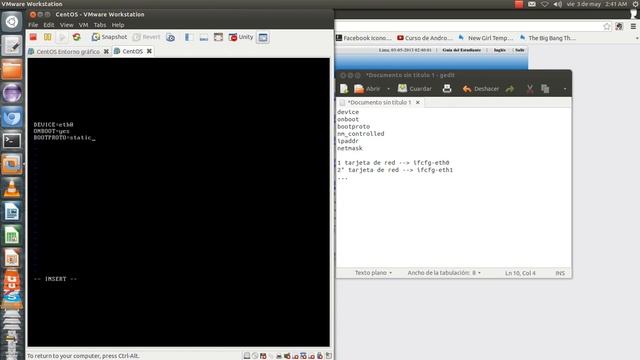The width and height of the screenshot is (640, 360).
Task: Click the line ending in ifcfg-eth1
Action: 395,170
